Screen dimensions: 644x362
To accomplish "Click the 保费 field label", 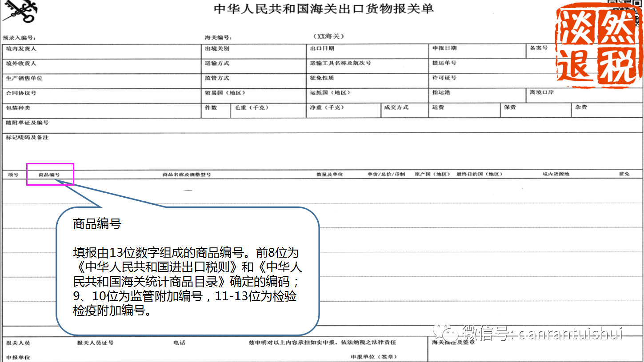I will (x=510, y=107).
